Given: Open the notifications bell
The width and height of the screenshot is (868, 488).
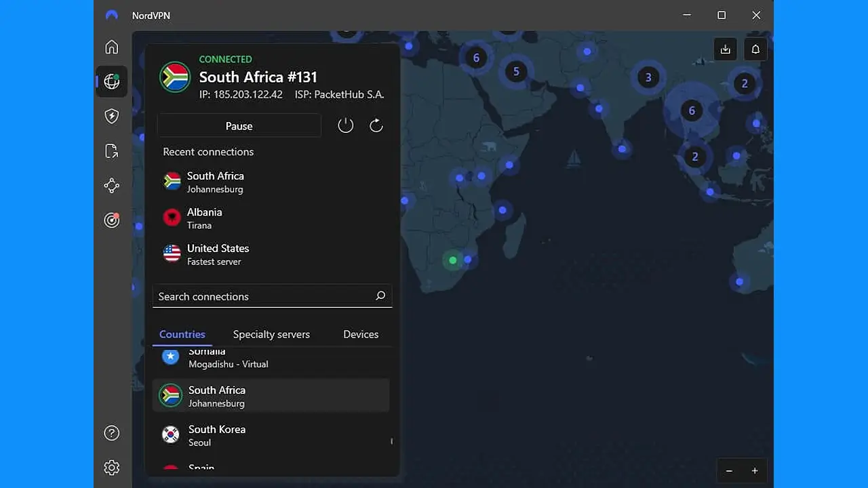Looking at the screenshot, I should [755, 49].
